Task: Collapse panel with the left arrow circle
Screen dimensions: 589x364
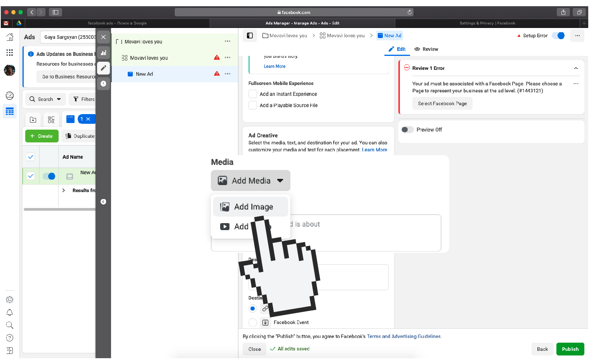Action: click(x=103, y=202)
